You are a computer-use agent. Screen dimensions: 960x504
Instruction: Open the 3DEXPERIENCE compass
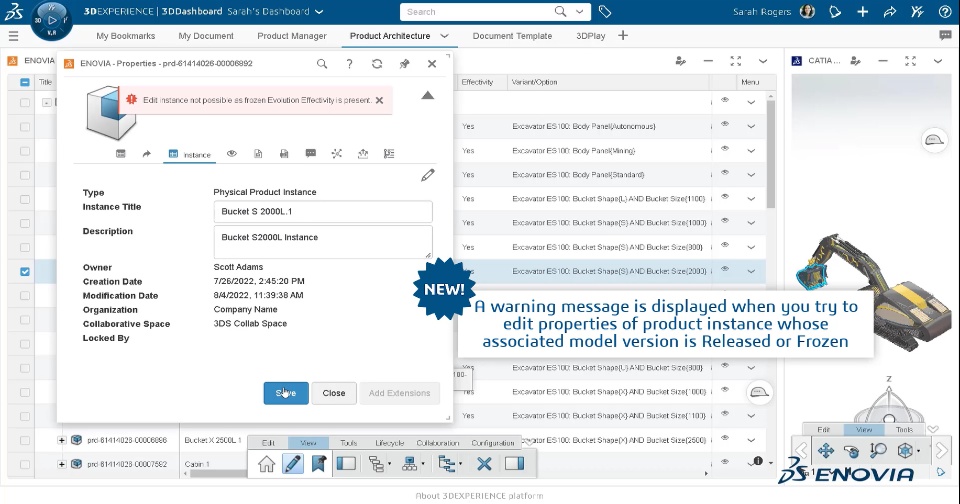(x=51, y=21)
